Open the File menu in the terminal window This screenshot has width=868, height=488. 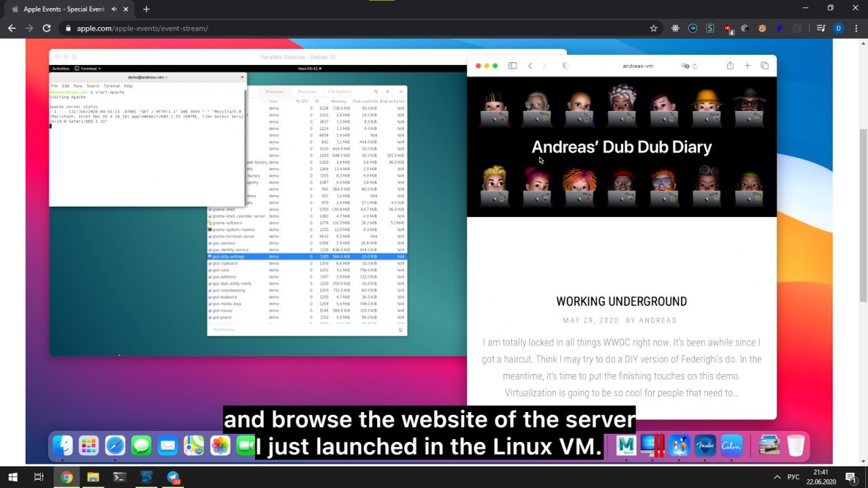[x=55, y=86]
